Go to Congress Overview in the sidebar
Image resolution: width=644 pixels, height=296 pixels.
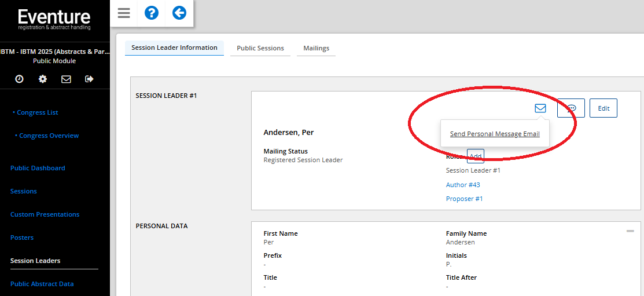49,136
